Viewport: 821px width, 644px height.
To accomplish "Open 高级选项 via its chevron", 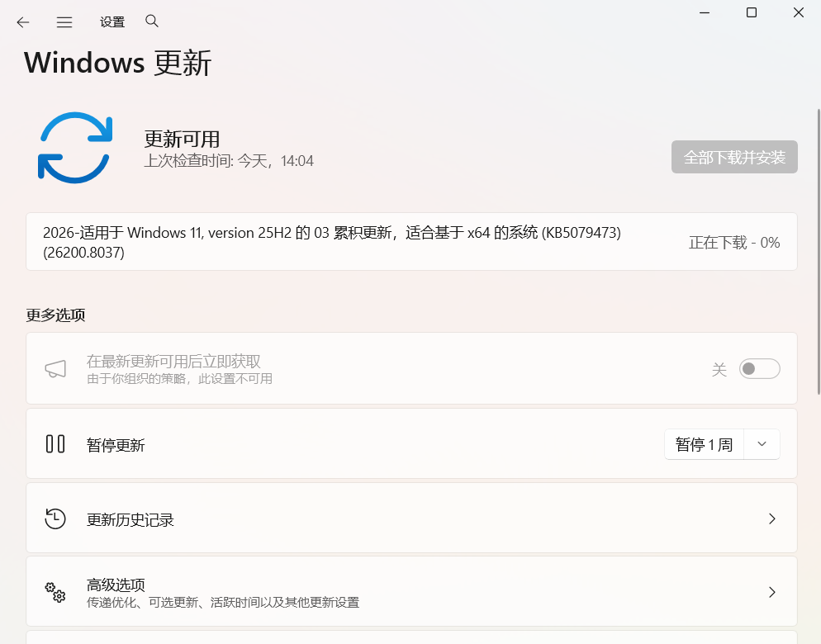I will pyautogui.click(x=771, y=592).
